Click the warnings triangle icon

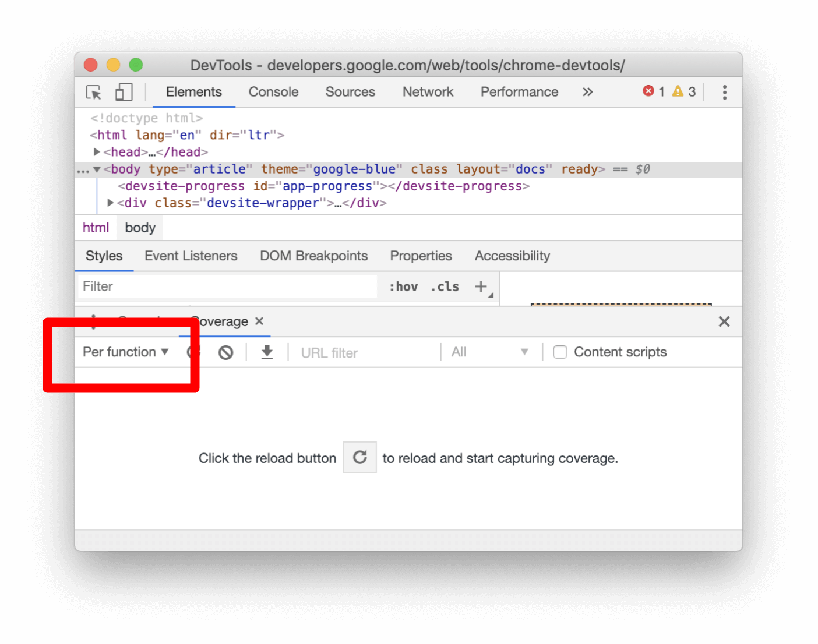[x=678, y=91]
